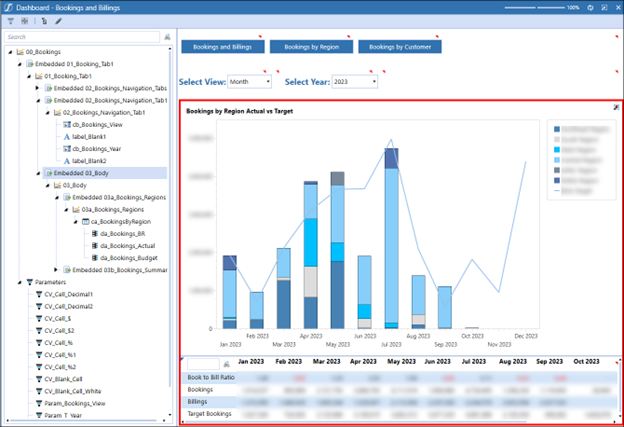This screenshot has width=624, height=427.
Task: Click the combo box icon of cb_Bookings_View
Action: (67, 125)
